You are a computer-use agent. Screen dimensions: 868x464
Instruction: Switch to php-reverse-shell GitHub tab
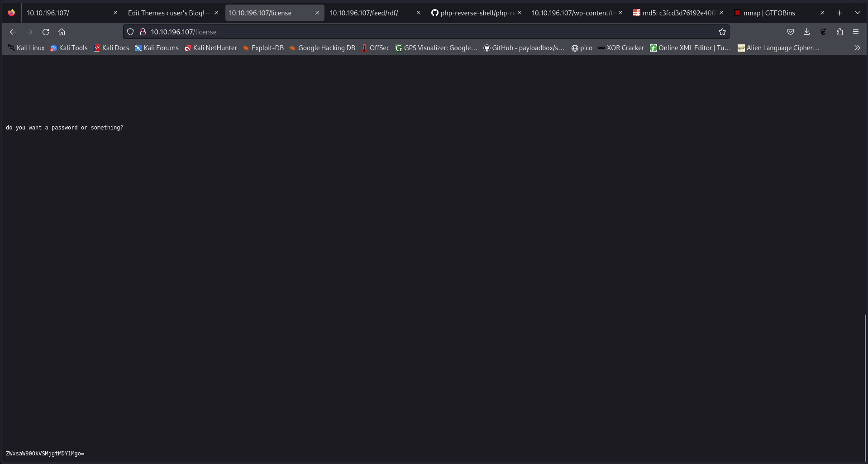pyautogui.click(x=476, y=13)
